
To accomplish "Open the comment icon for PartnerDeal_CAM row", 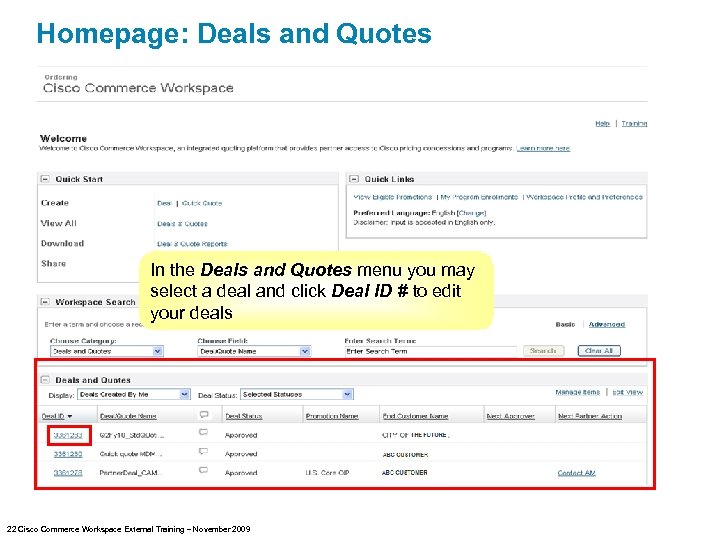I will coord(203,471).
